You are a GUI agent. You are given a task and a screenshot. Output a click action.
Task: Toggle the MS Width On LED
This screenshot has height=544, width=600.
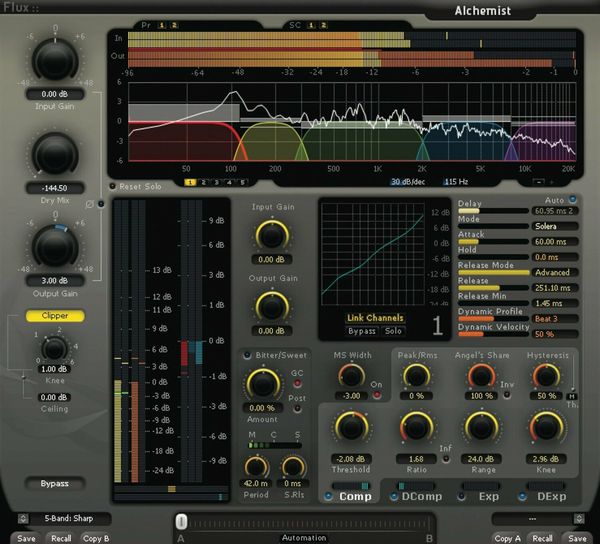377,396
